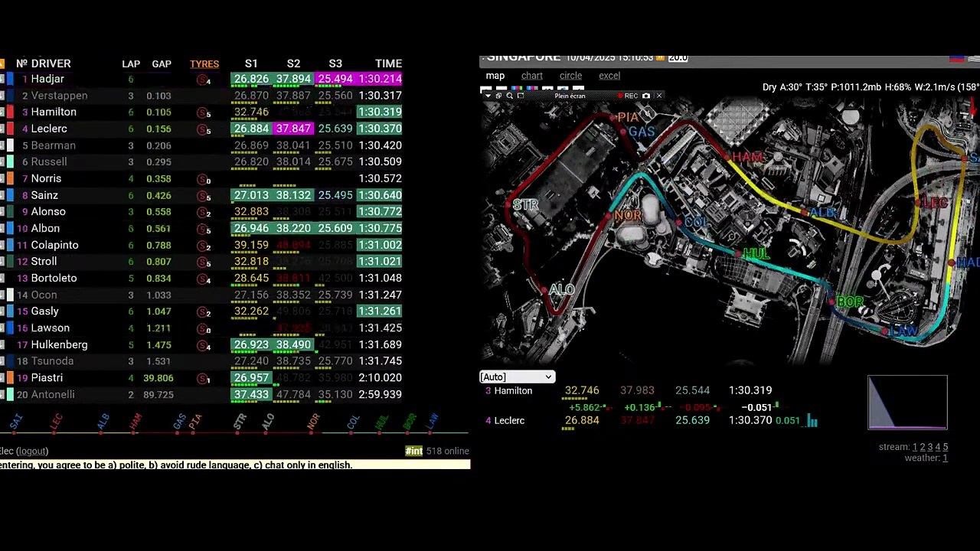Viewport: 980px width, 551px height.
Task: Click the tyre icon in Norris's row
Action: click(204, 179)
